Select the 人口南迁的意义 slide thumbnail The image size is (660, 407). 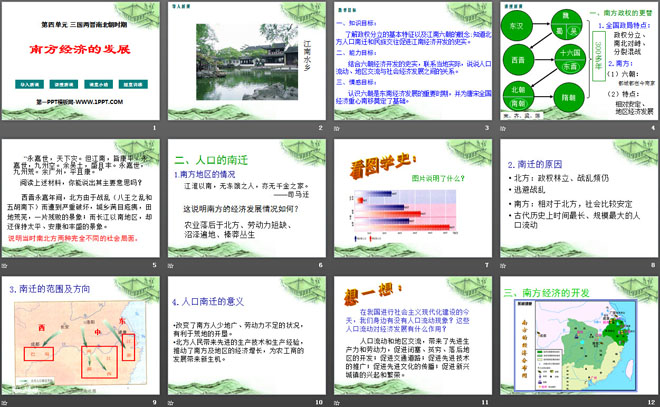pos(247,335)
